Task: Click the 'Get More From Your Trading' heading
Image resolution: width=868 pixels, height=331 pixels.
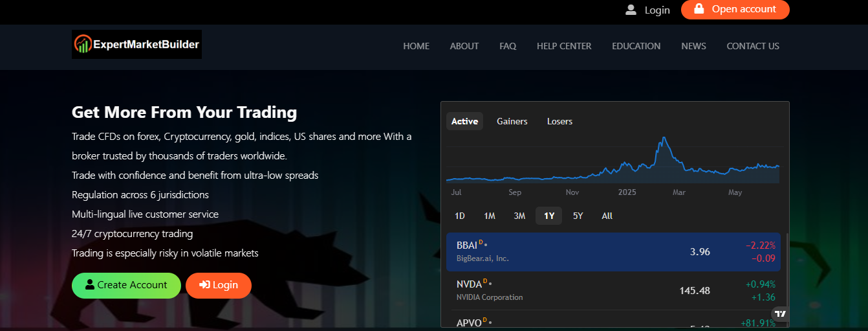Action: point(184,112)
